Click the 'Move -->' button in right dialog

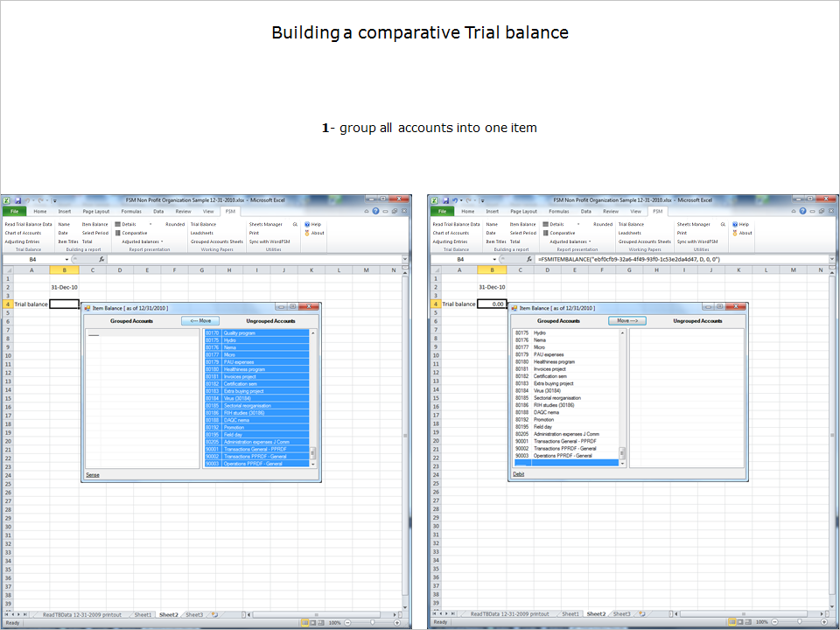pos(627,321)
